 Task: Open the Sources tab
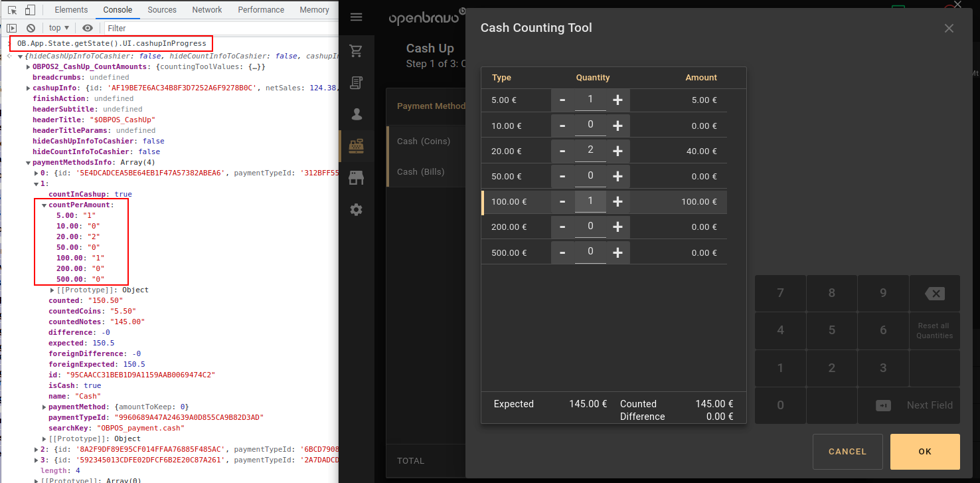162,10
